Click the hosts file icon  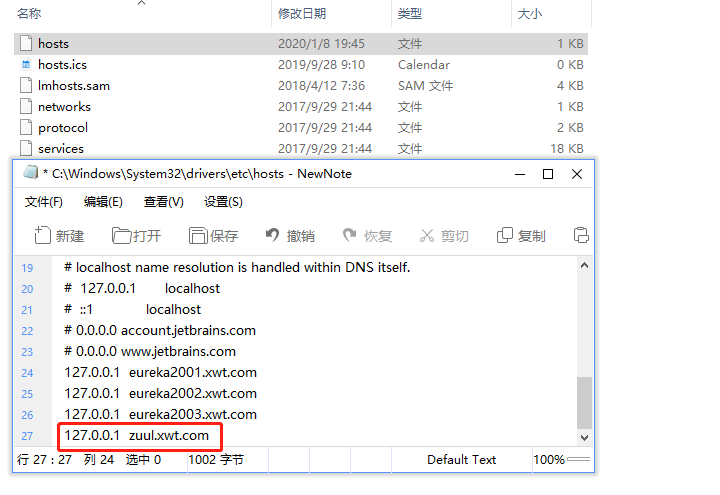(x=26, y=43)
